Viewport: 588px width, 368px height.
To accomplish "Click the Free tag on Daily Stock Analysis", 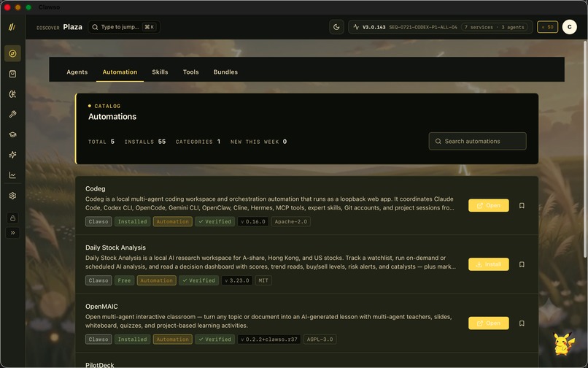I will 124,280.
